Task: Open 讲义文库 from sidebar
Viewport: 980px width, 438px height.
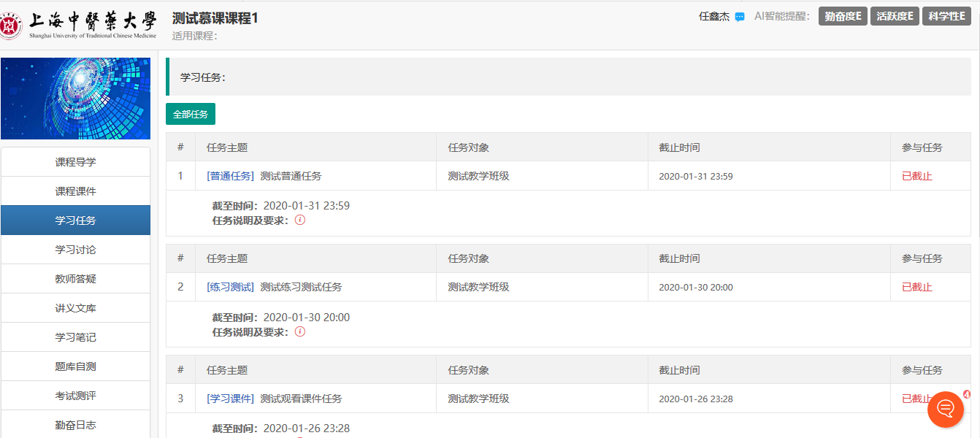Action: pyautogui.click(x=75, y=308)
